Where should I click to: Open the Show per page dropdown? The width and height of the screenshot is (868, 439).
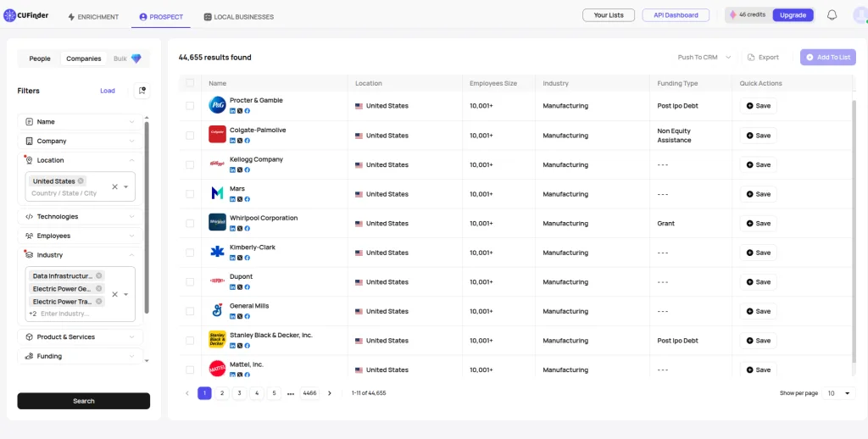click(838, 393)
